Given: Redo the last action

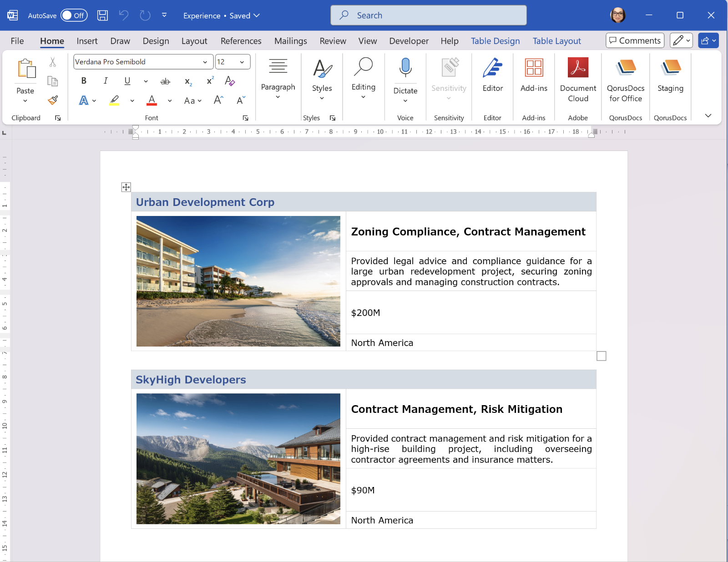Looking at the screenshot, I should pos(145,15).
